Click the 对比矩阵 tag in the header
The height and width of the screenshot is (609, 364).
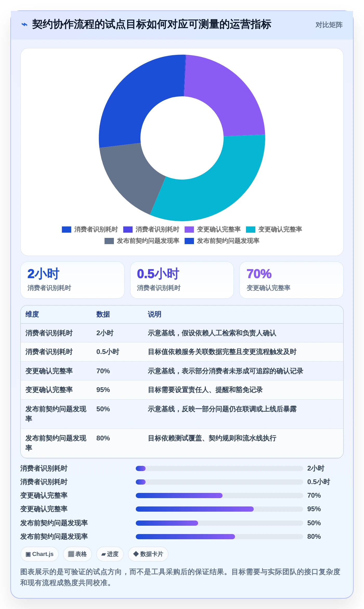329,25
